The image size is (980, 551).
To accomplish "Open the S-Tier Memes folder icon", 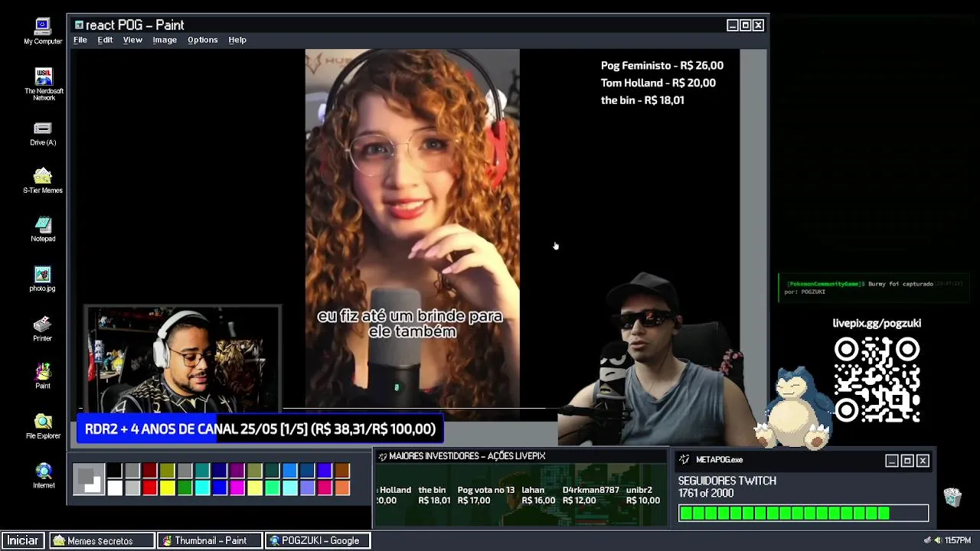I will [43, 181].
